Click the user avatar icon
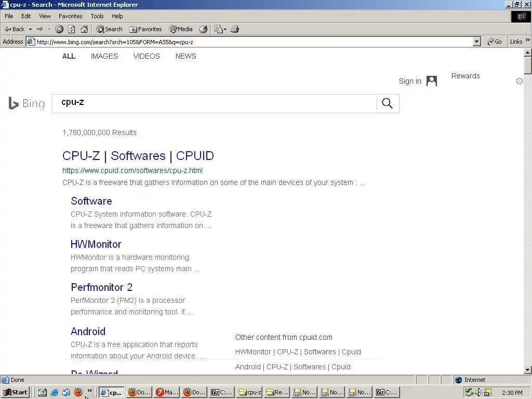532x399 pixels. click(432, 81)
